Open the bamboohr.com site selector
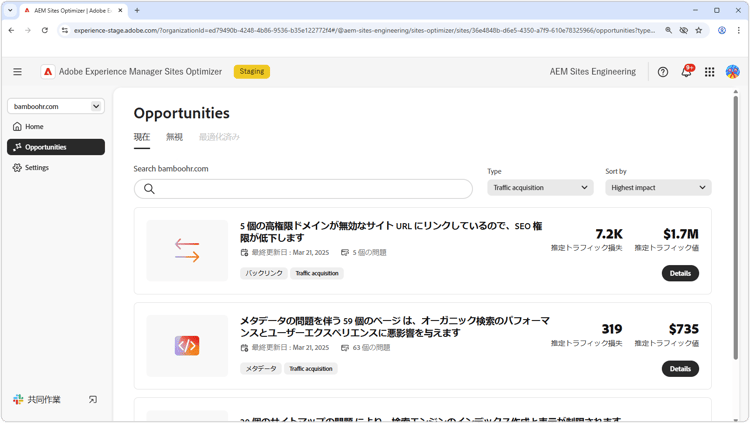Viewport: 750px width, 423px height. tap(56, 106)
